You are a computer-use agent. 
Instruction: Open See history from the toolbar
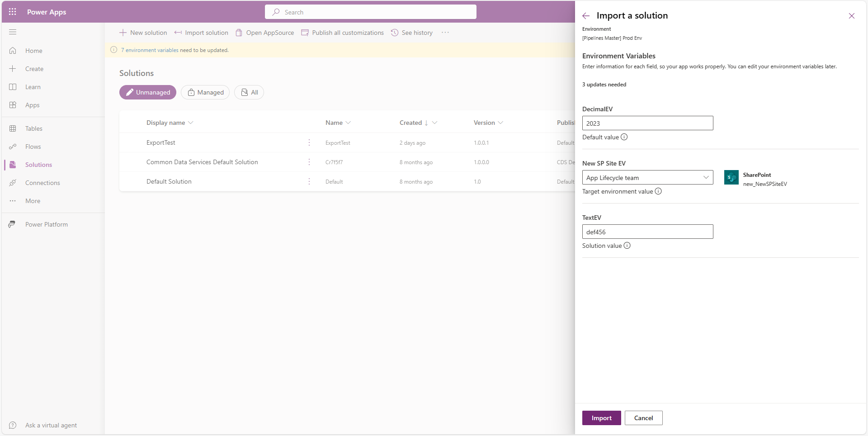pyautogui.click(x=411, y=32)
